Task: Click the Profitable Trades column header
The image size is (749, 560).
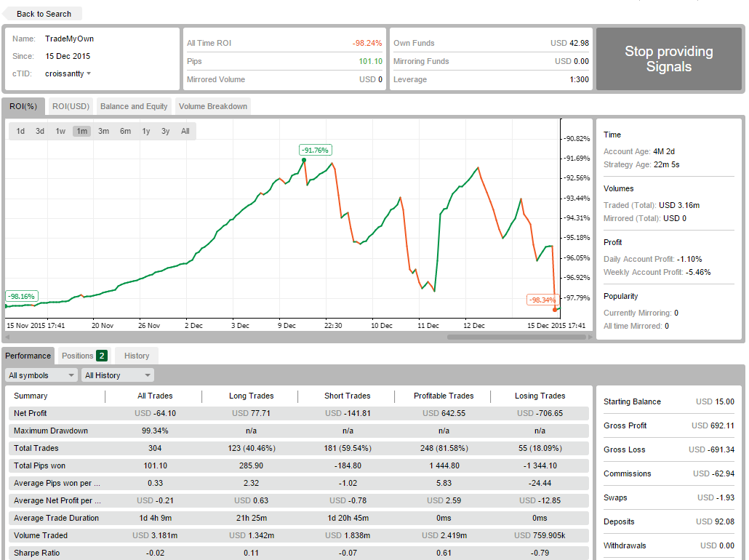Action: [x=444, y=396]
